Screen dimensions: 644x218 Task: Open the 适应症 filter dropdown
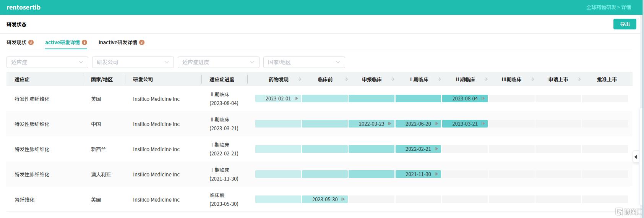47,62
